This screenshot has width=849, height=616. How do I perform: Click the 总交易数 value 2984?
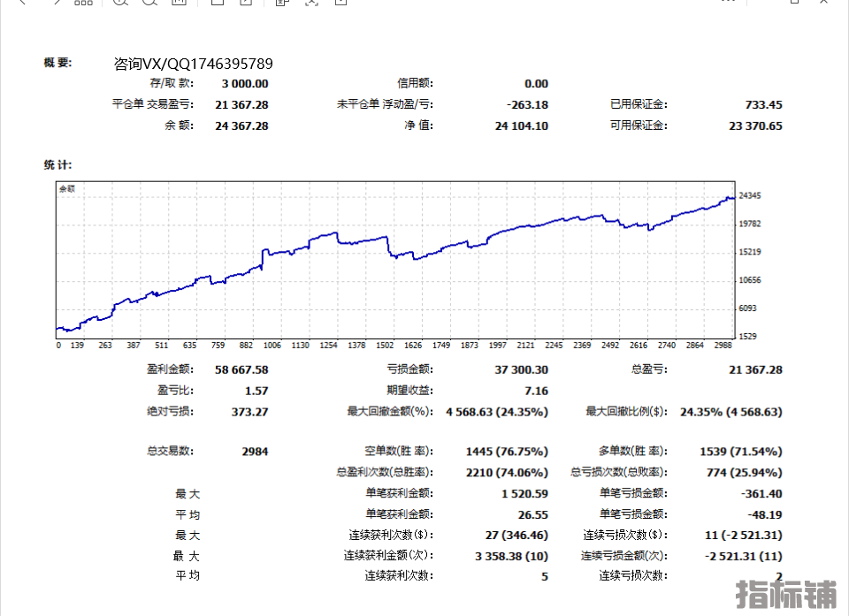click(255, 452)
